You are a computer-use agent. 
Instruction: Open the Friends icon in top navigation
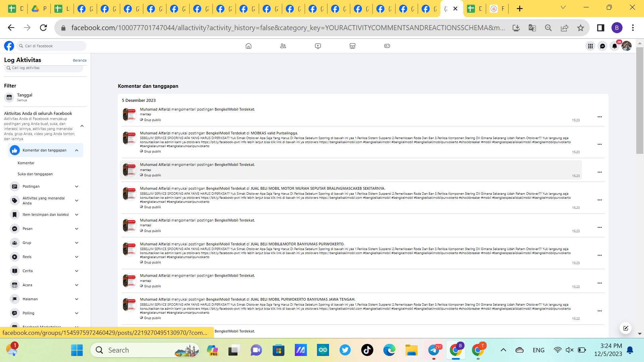pos(283,46)
